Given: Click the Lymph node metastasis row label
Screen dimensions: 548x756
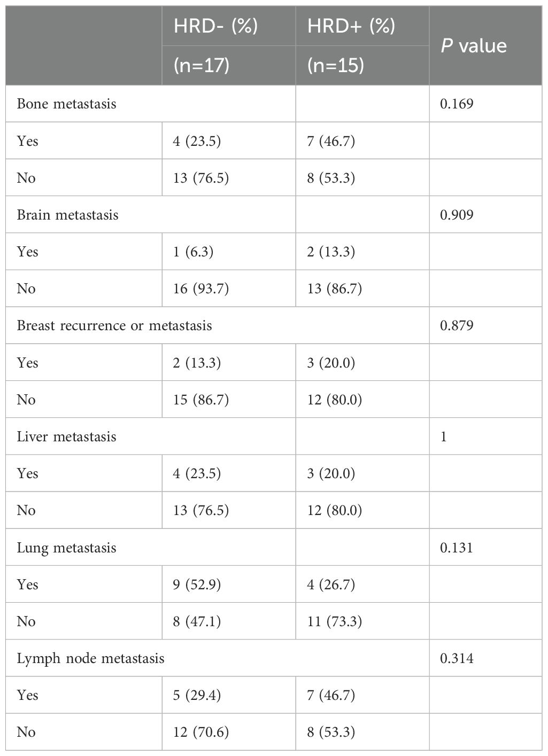Looking at the screenshot, I should (90, 658).
